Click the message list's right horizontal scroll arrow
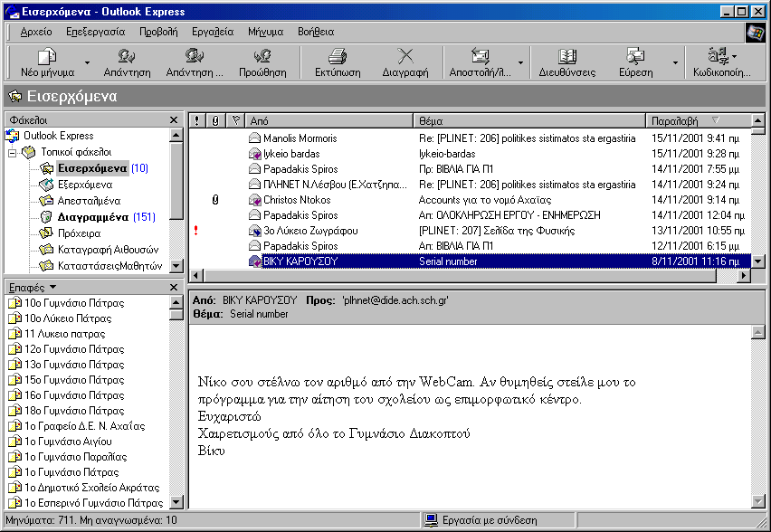This screenshot has height=532, width=771. click(744, 276)
